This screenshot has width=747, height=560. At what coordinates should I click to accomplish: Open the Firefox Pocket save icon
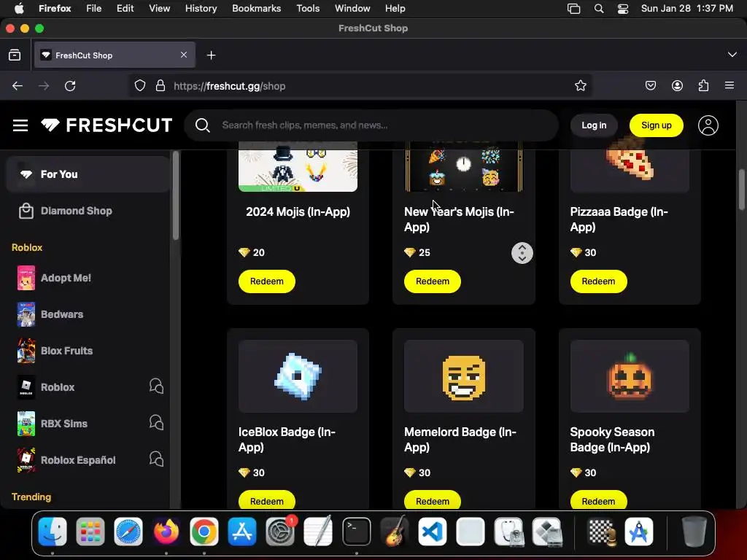click(x=650, y=86)
